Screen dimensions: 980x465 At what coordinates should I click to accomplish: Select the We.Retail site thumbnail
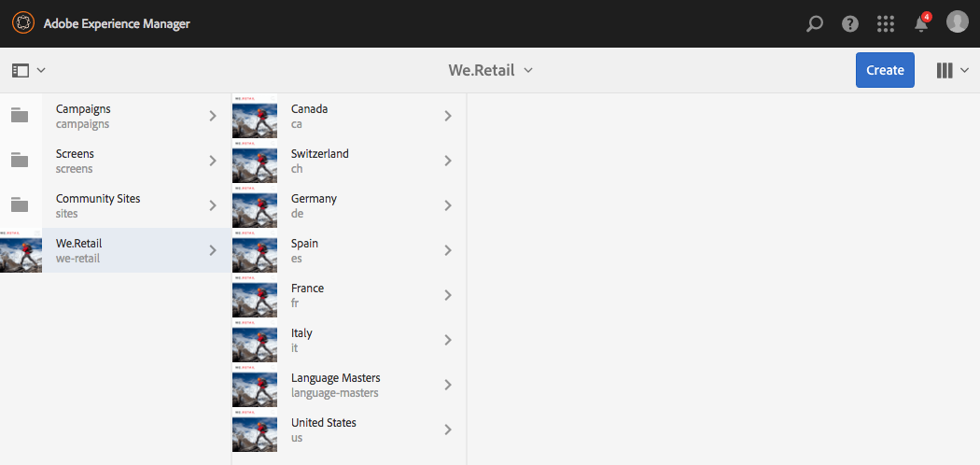21,250
